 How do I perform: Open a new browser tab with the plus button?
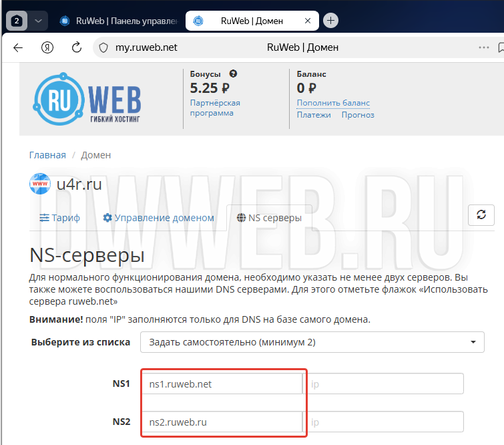click(x=330, y=21)
